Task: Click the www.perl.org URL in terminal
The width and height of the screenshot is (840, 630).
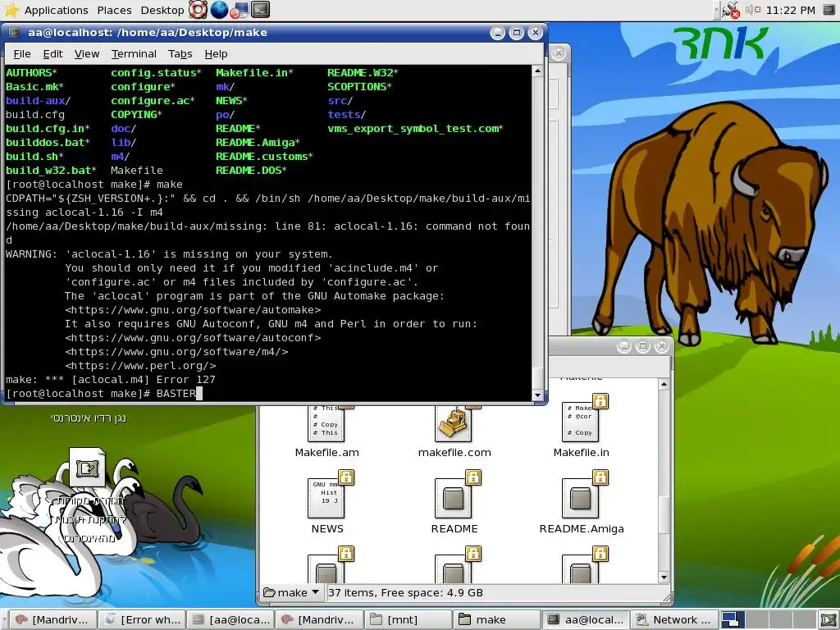Action: pyautogui.click(x=140, y=365)
